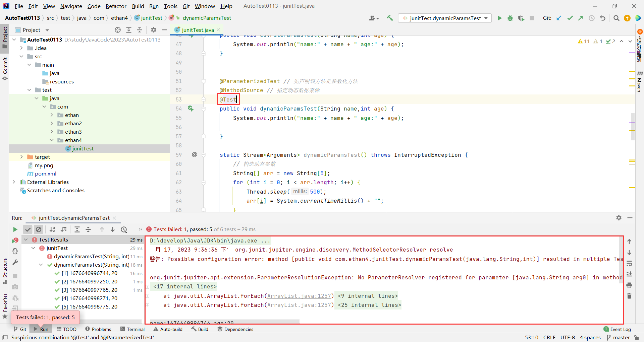Screen dimensions: 644x342
Task: Expand the target folder
Action: [21, 157]
